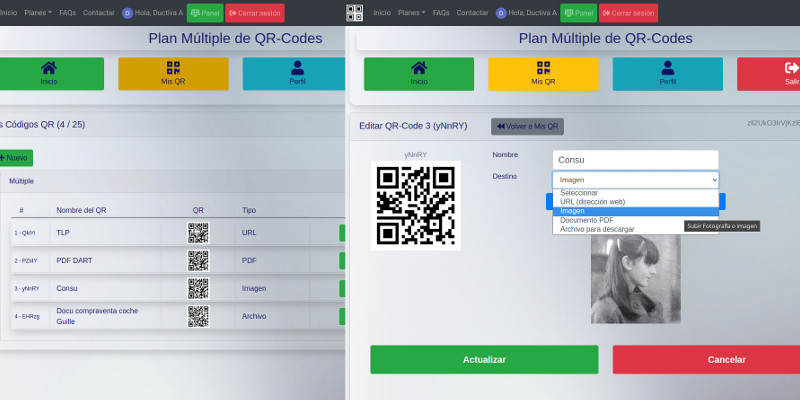Click the 'PDF DART' name cell
The height and width of the screenshot is (400, 800).
pyautogui.click(x=74, y=261)
